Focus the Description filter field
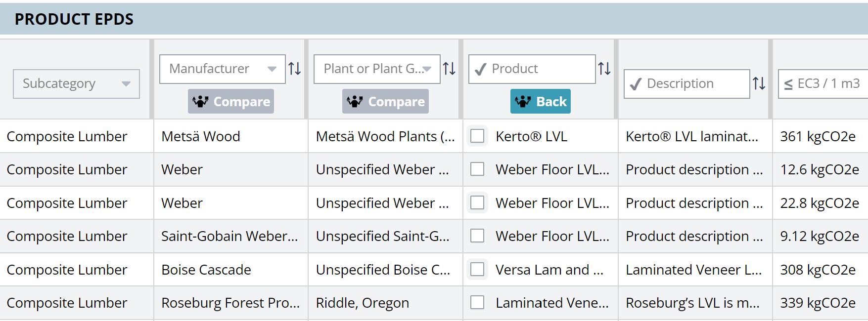The width and height of the screenshot is (868, 321). click(687, 83)
